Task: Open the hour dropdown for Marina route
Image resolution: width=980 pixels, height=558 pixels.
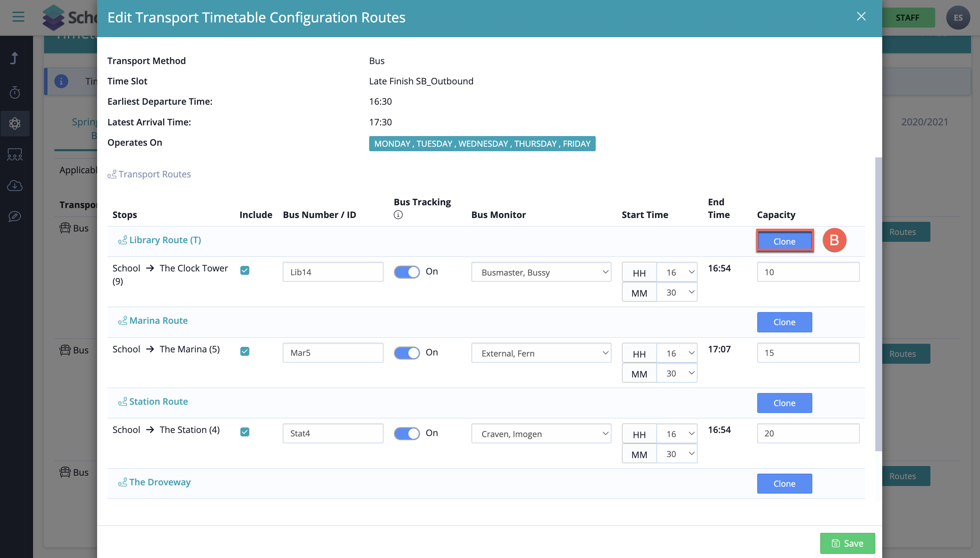Action: pos(677,353)
